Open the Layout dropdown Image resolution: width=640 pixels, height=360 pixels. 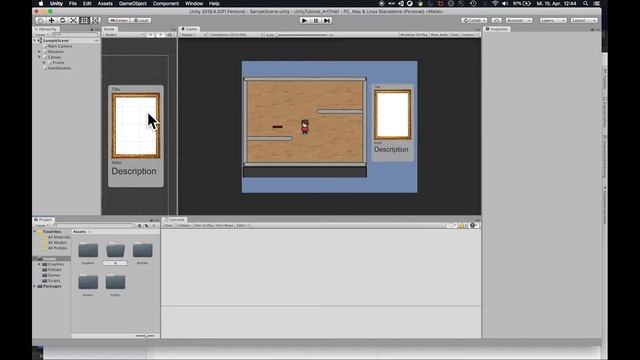click(x=584, y=20)
